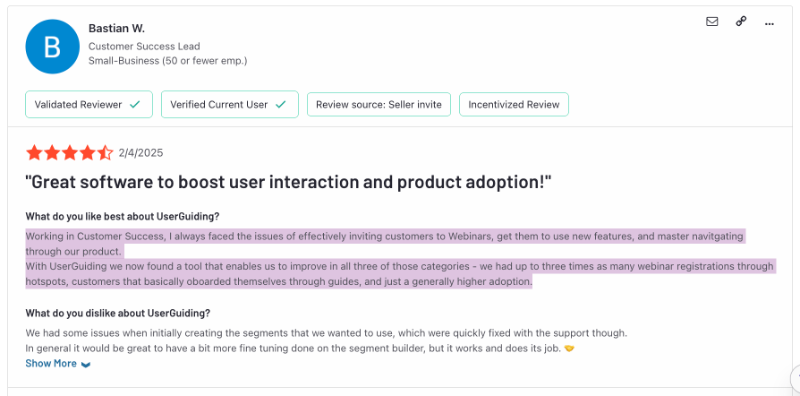Open the three-dots more options menu
The height and width of the screenshot is (396, 800).
(769, 24)
